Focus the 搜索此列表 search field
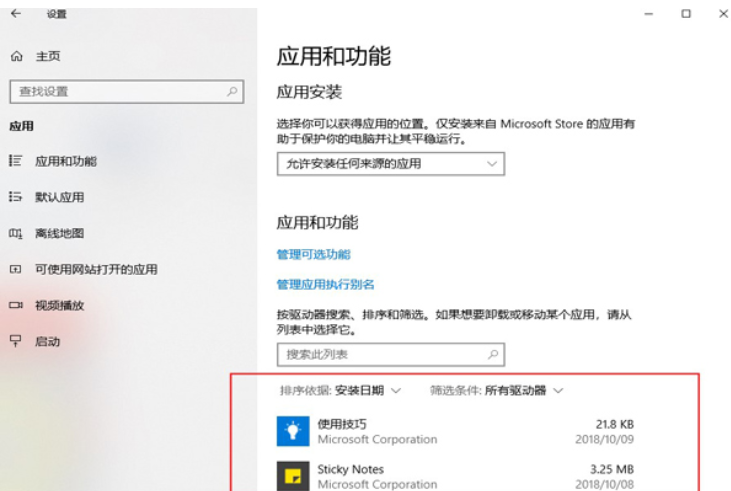 coord(391,354)
